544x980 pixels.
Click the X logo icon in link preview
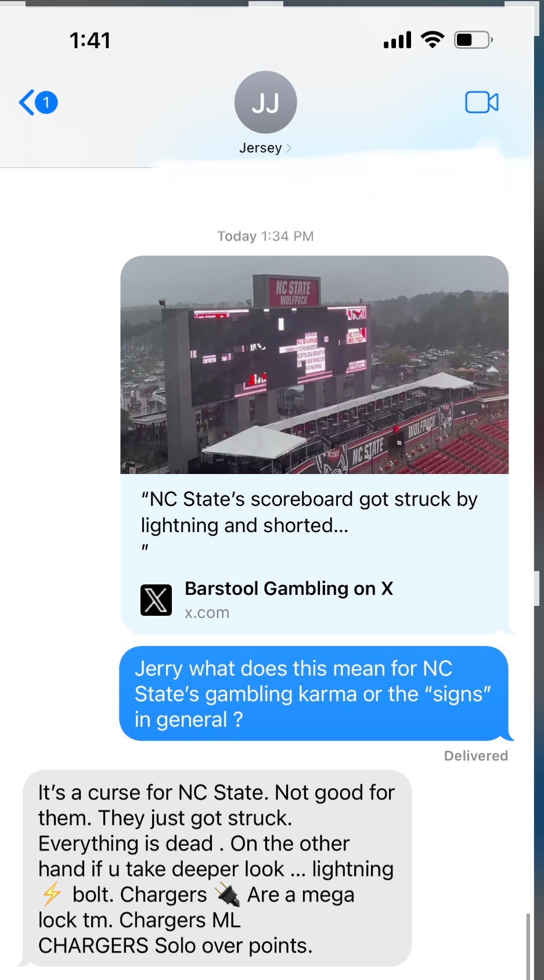click(156, 600)
